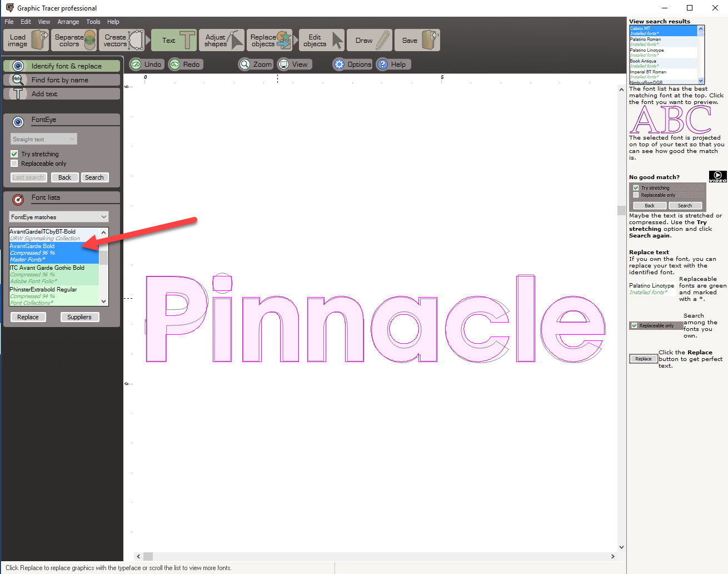728x574 pixels.
Task: Open the View menu
Action: coord(44,22)
